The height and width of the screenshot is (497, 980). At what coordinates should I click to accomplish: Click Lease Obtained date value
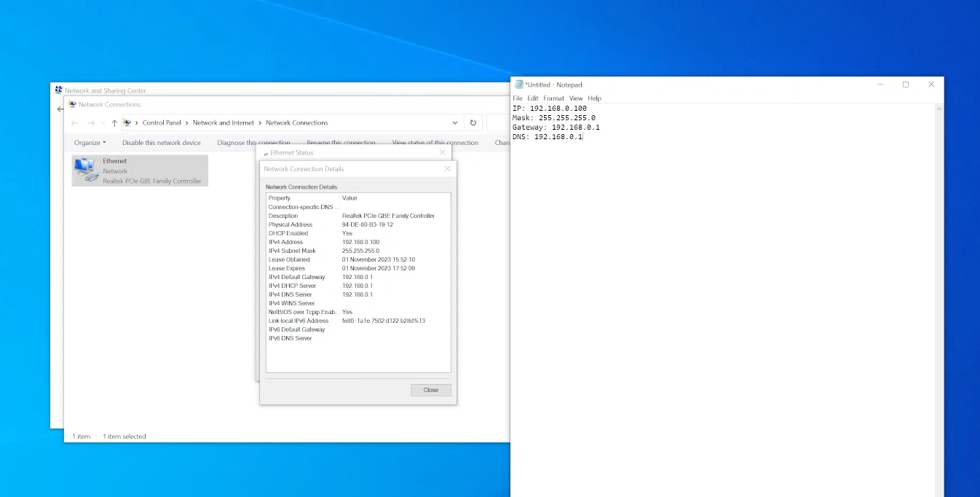379,259
